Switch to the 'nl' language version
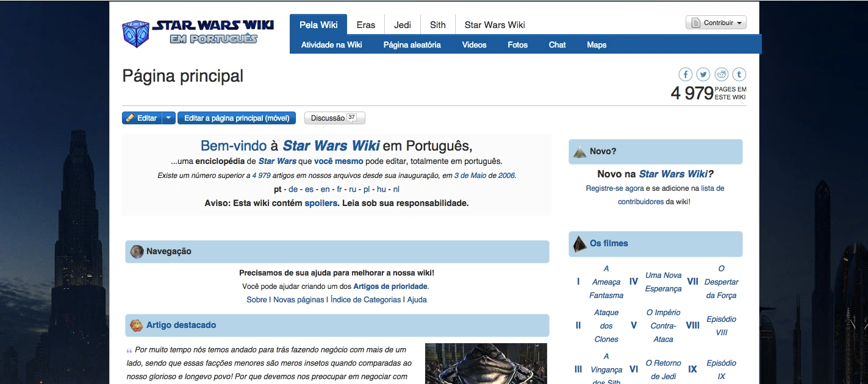Viewport: 868px width, 384px height. coord(396,190)
